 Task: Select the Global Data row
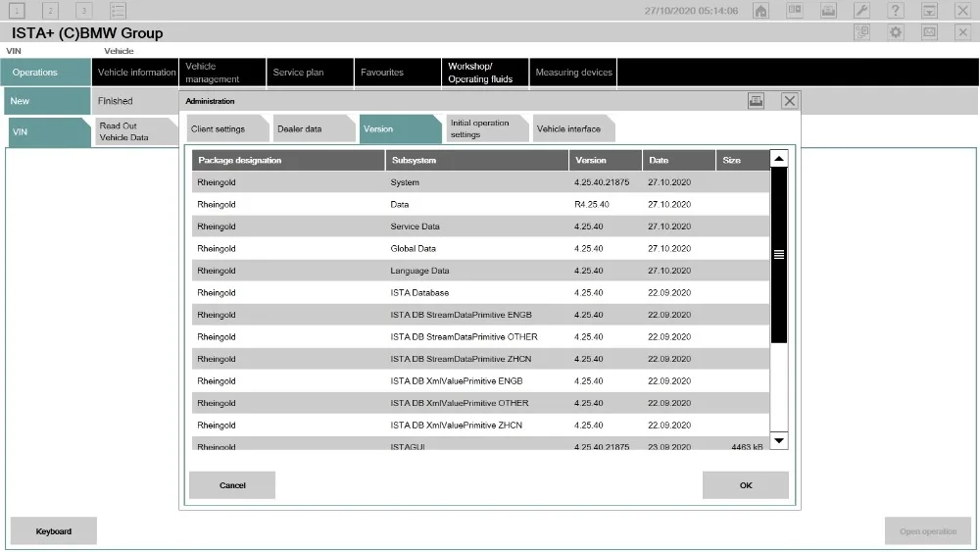(x=480, y=249)
